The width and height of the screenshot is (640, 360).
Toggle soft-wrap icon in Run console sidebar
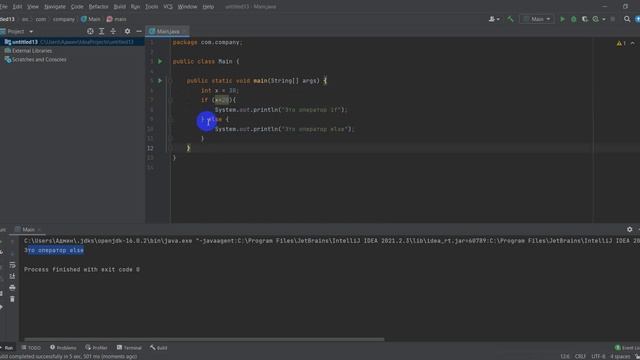pyautogui.click(x=12, y=265)
